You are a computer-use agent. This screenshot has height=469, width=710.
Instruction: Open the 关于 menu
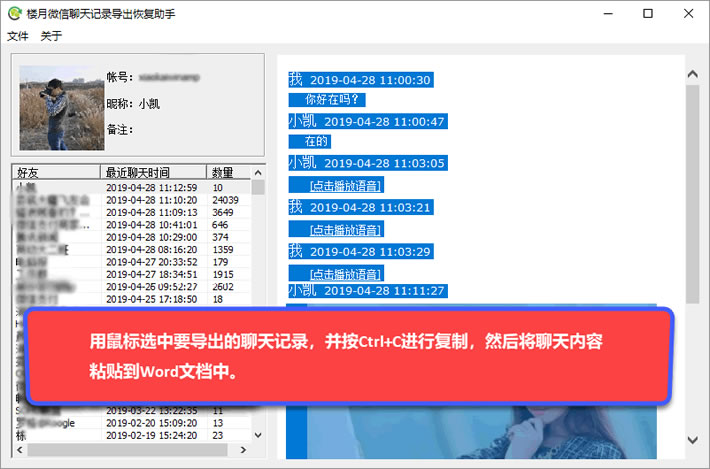tap(51, 36)
